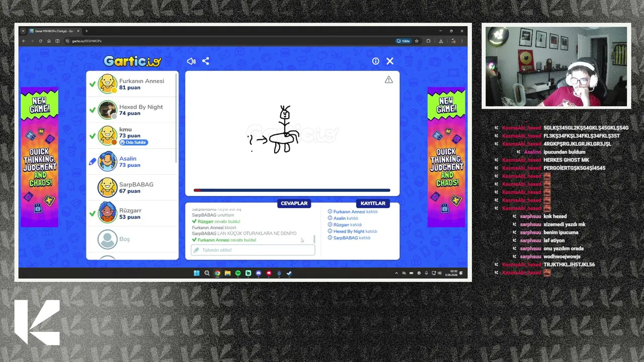644x362 pixels.
Task: Open a new browser tab
Action: pos(86,31)
